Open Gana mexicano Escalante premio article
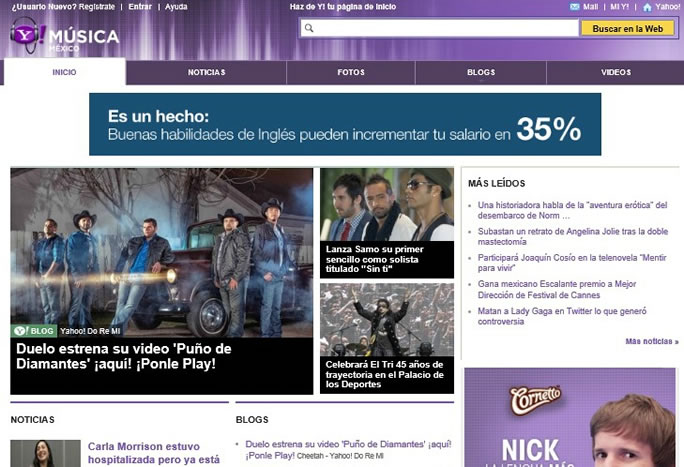 [x=557, y=290]
